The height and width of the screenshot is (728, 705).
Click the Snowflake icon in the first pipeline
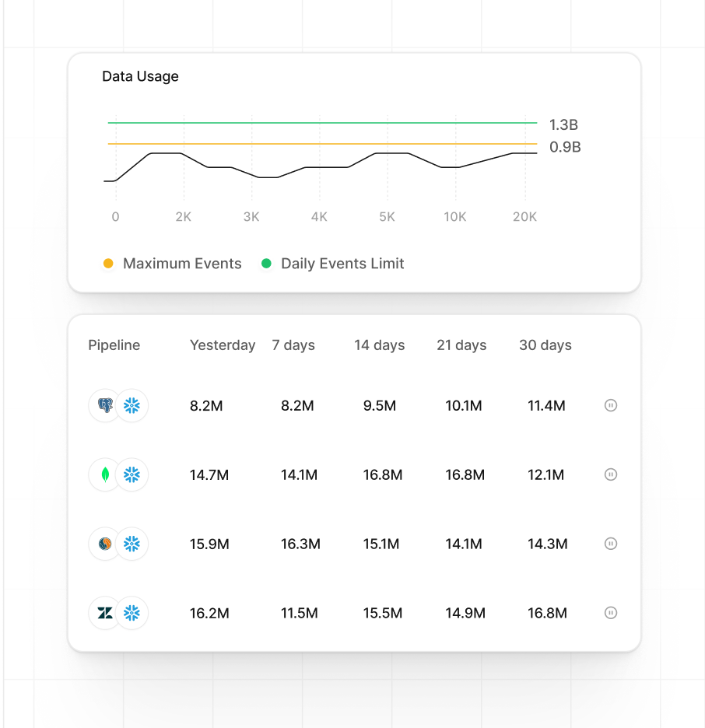click(x=132, y=405)
